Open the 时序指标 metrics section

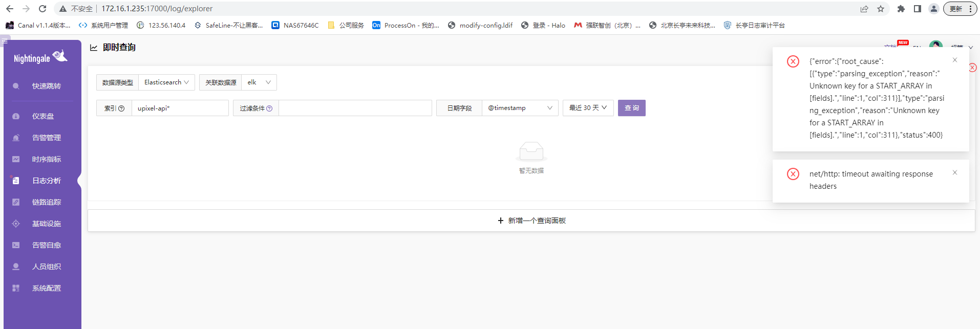tap(42, 159)
